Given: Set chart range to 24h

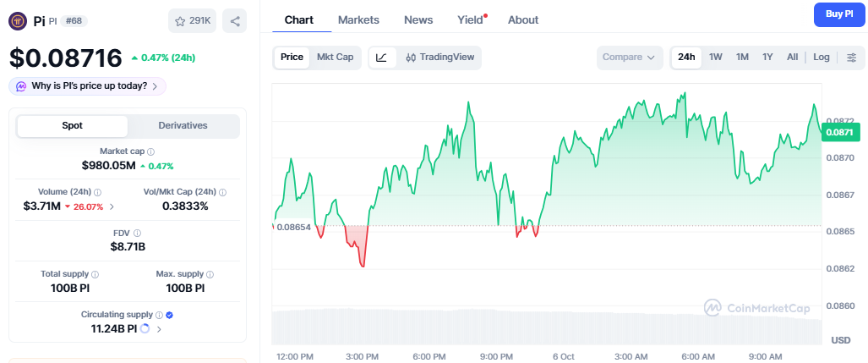Looking at the screenshot, I should [686, 57].
